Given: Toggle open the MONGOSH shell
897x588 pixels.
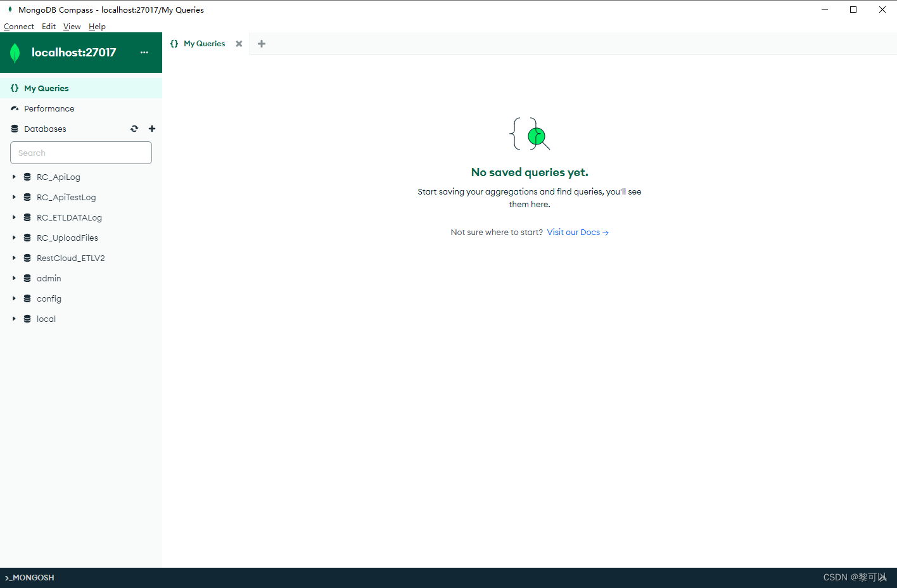Looking at the screenshot, I should click(29, 577).
